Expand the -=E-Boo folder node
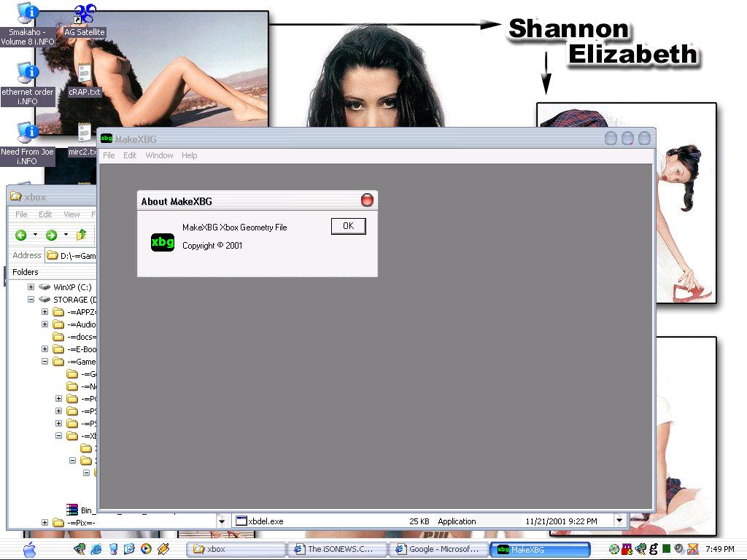The height and width of the screenshot is (560, 747). 44,349
